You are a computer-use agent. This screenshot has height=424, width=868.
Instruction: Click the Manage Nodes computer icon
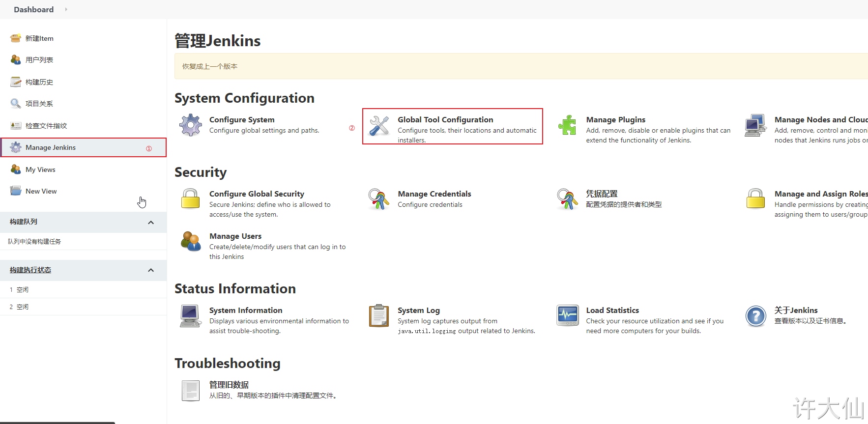(x=755, y=125)
